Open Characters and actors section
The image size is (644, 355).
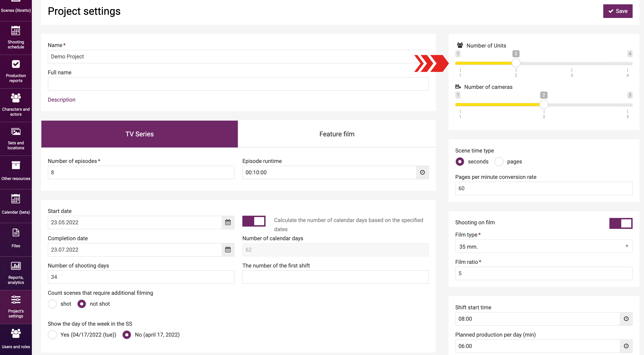point(16,105)
